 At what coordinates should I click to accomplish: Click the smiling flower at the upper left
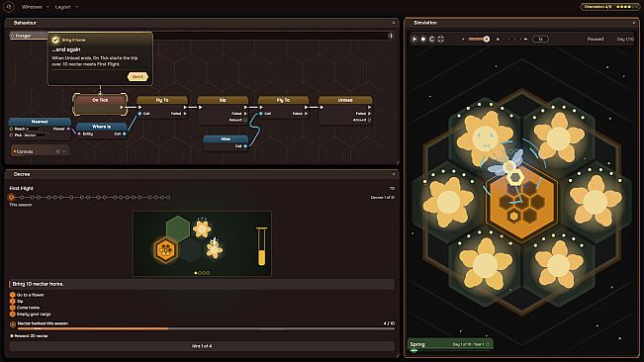coord(485,137)
